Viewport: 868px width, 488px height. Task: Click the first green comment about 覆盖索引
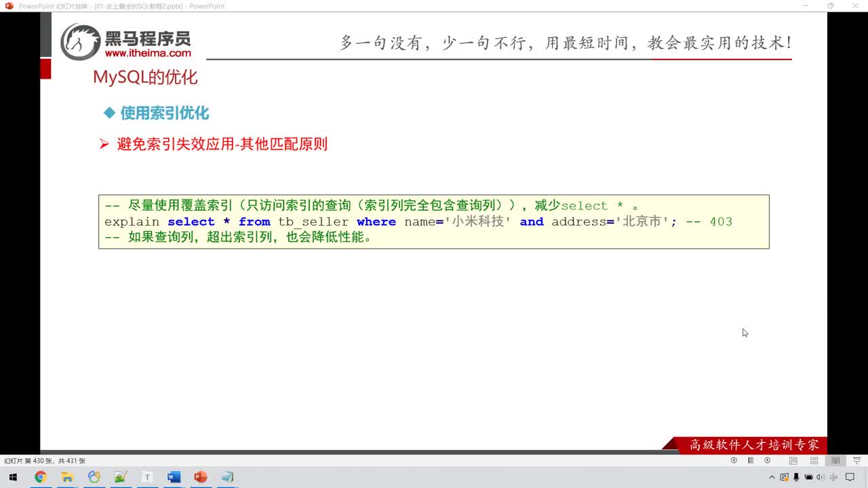click(372, 205)
